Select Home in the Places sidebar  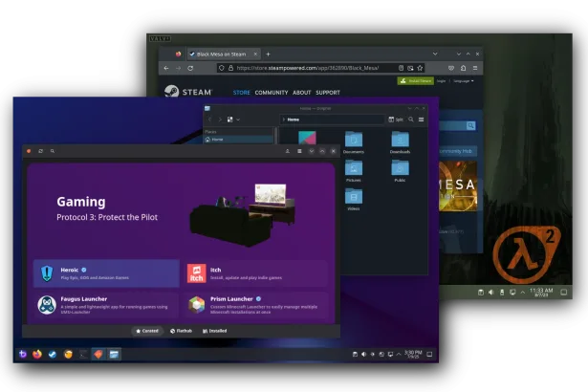click(217, 140)
